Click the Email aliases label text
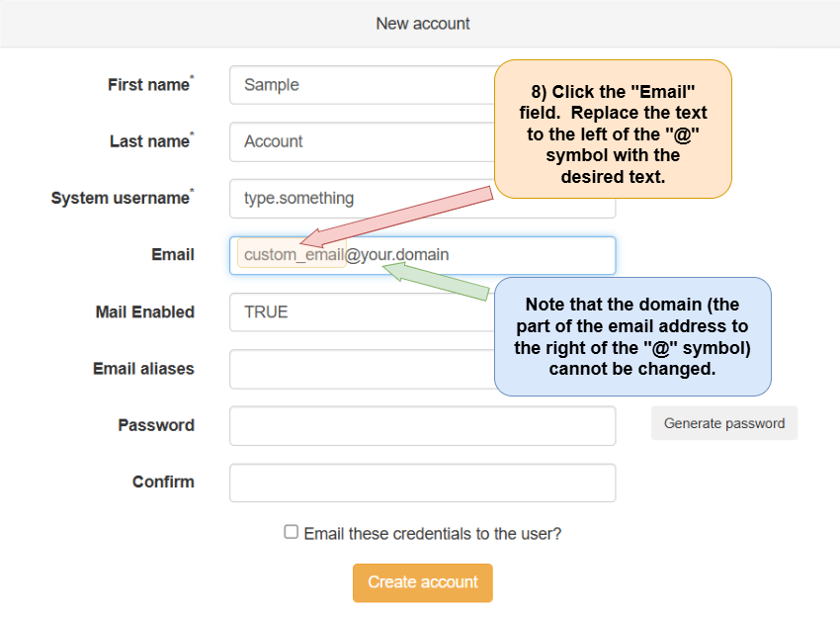This screenshot has height=617, width=840. coord(143,369)
